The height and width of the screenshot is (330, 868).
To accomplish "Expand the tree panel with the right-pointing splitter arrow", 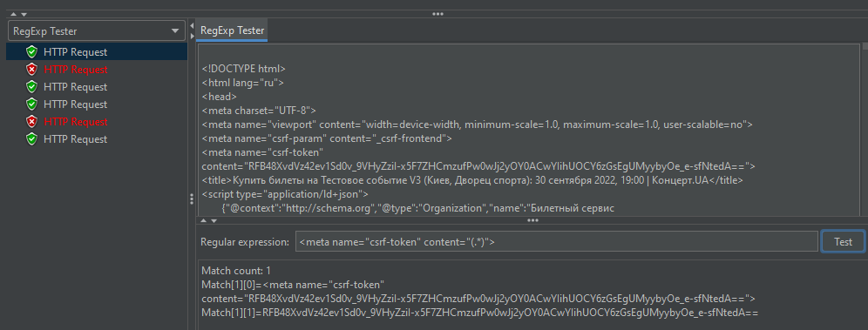I will pyautogui.click(x=192, y=36).
